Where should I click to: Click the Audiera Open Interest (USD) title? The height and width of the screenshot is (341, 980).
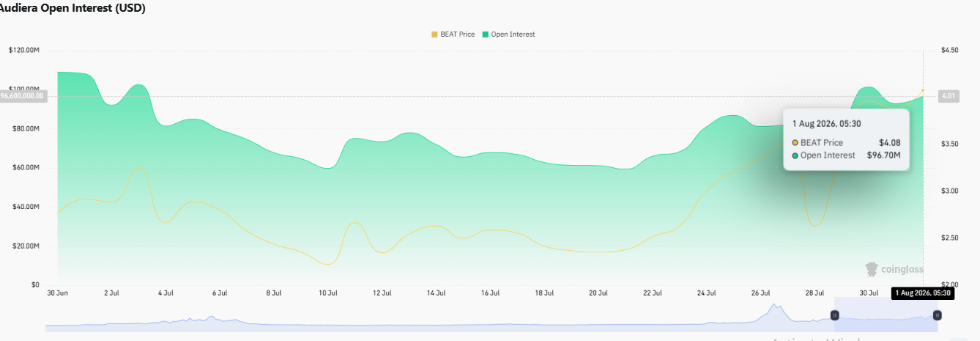[73, 9]
